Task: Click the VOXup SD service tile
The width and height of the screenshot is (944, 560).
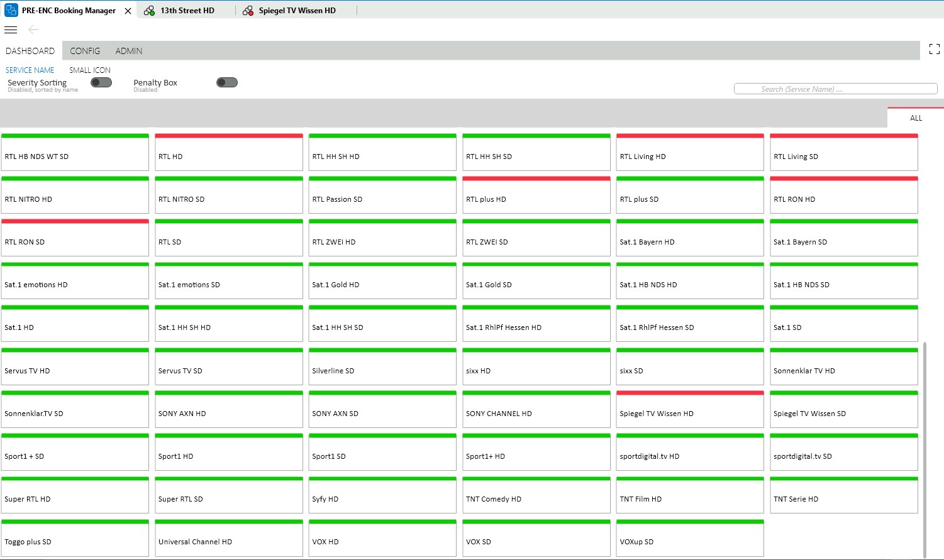Action: [x=690, y=538]
